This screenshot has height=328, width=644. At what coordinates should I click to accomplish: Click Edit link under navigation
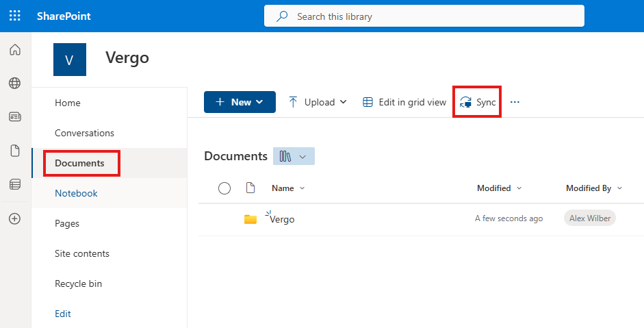pyautogui.click(x=63, y=314)
